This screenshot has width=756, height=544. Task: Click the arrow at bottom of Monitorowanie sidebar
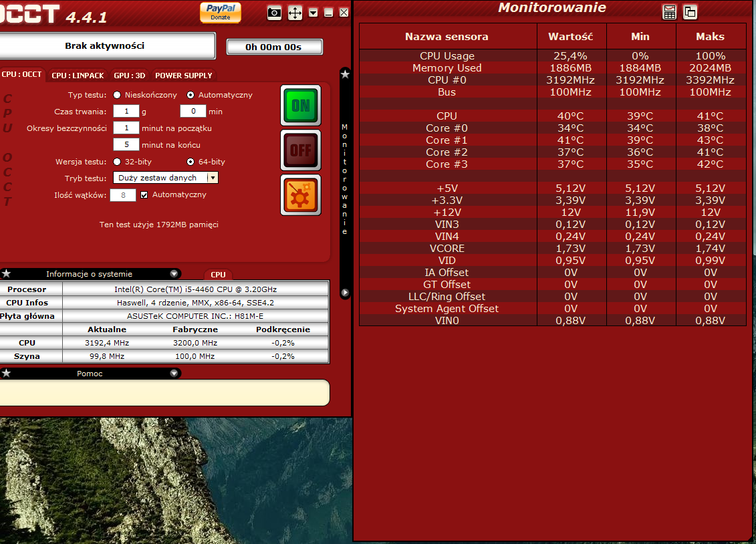click(x=345, y=293)
